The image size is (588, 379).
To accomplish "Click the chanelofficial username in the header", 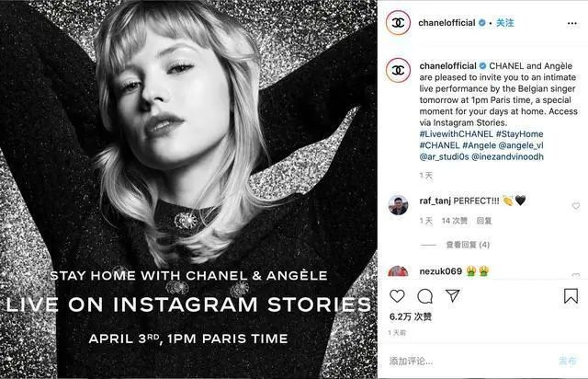I will click(447, 22).
